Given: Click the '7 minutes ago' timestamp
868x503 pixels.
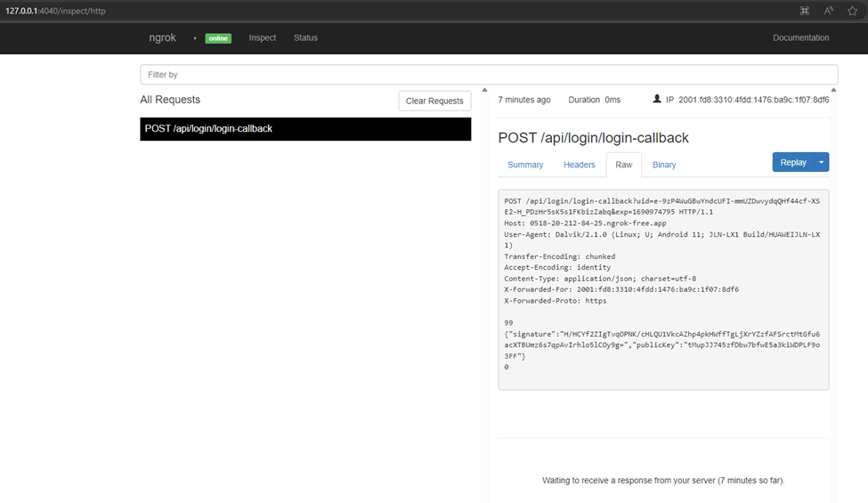Looking at the screenshot, I should pyautogui.click(x=524, y=100).
